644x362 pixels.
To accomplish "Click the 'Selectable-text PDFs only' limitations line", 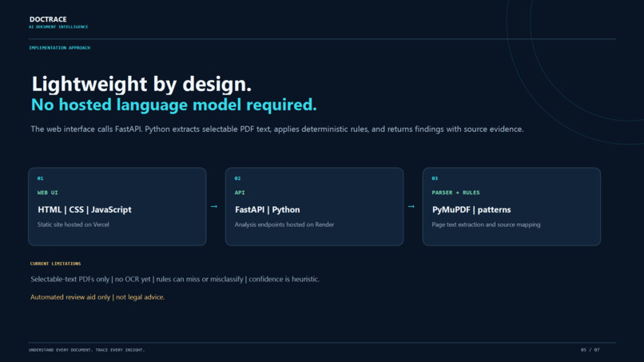I will (x=175, y=279).
